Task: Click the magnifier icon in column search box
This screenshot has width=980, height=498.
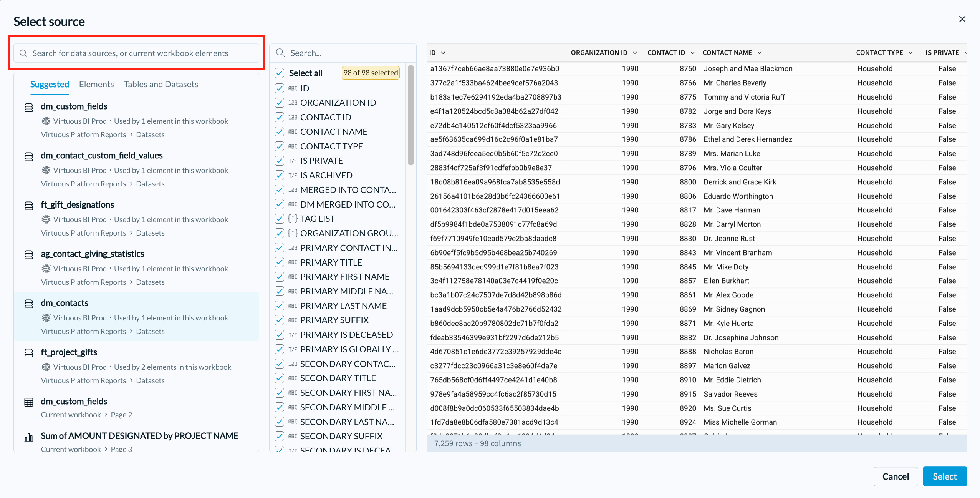Action: coord(280,53)
